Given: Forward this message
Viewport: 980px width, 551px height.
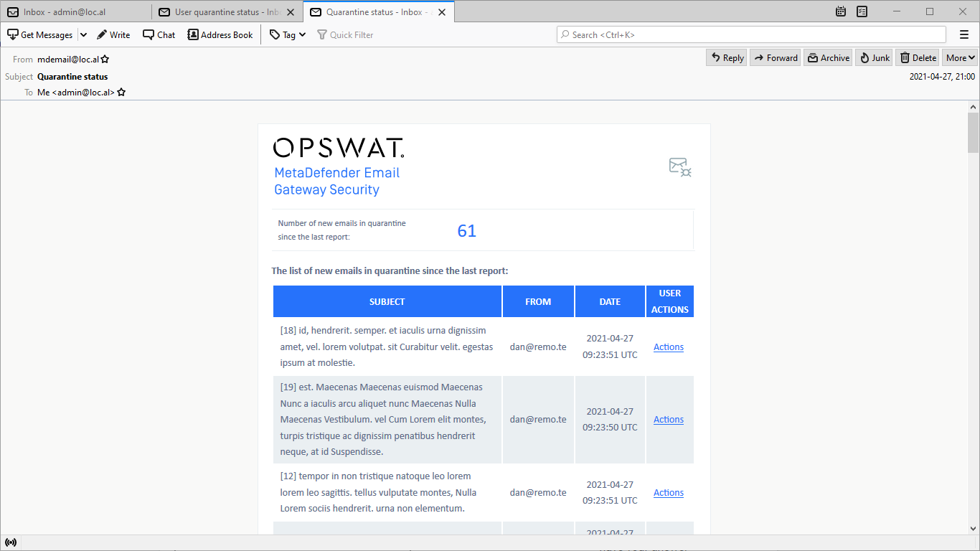Looking at the screenshot, I should 776,58.
